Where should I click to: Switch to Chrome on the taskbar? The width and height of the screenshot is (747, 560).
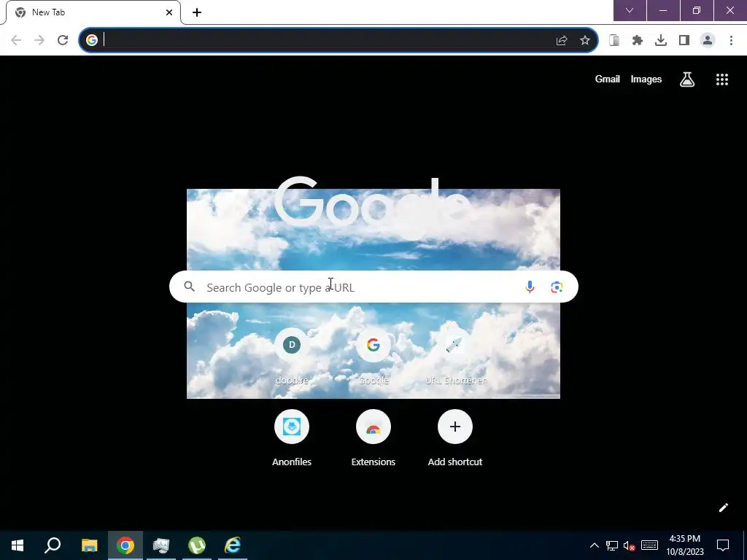click(125, 545)
